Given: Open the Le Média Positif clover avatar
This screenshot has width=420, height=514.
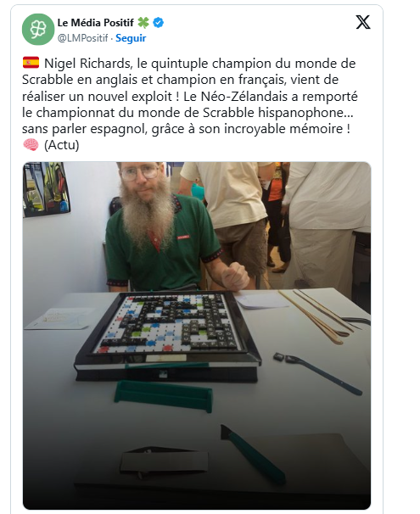Looking at the screenshot, I should click(38, 29).
